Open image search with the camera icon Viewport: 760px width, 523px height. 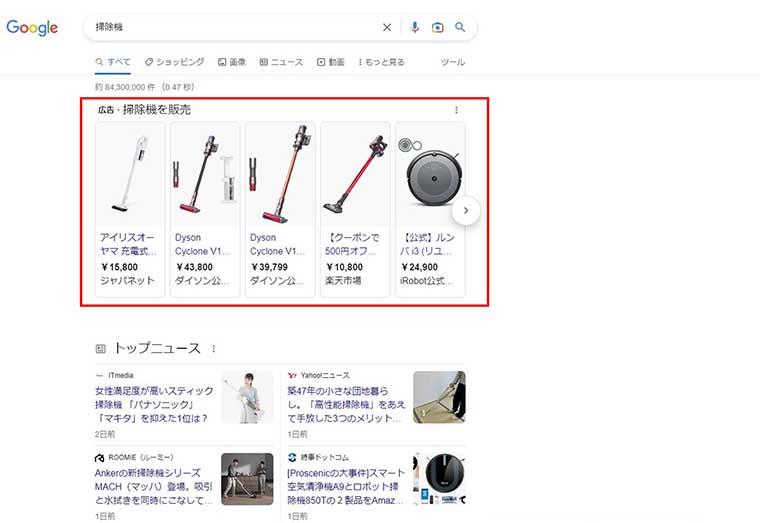click(x=438, y=28)
